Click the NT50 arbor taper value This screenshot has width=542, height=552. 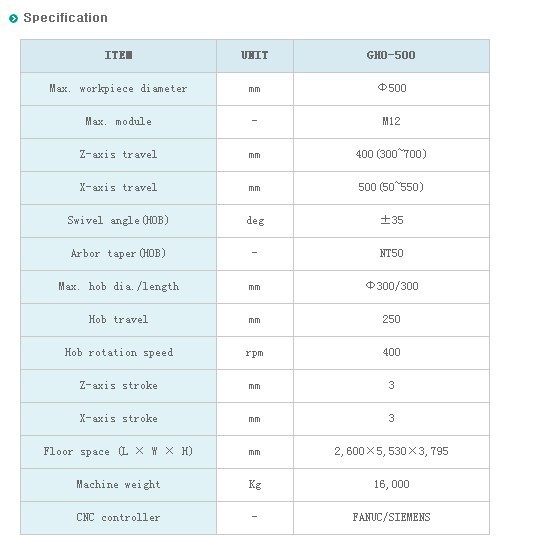(391, 253)
